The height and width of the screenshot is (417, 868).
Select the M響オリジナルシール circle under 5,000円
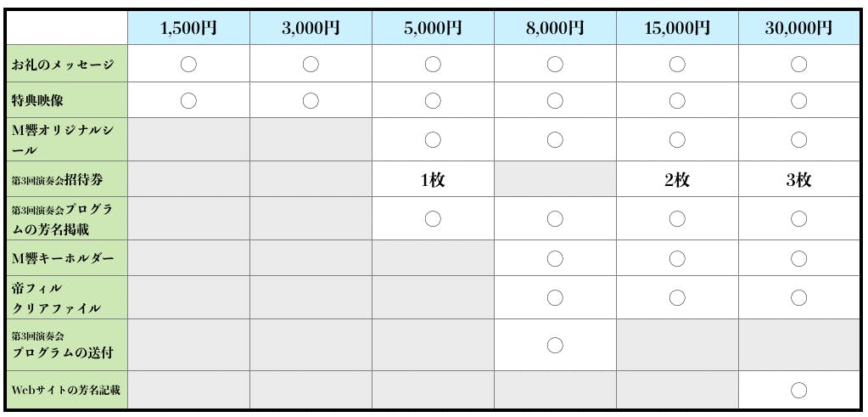click(x=433, y=140)
